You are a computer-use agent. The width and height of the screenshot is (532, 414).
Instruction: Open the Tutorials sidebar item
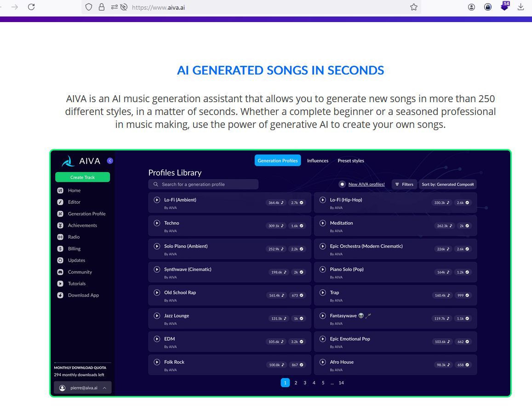coord(72,284)
